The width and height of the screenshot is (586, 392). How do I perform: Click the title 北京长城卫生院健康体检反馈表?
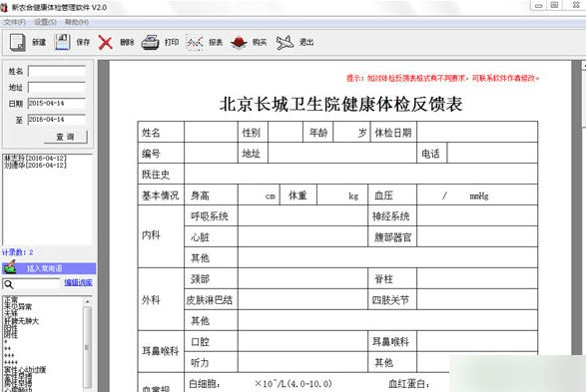[x=340, y=104]
